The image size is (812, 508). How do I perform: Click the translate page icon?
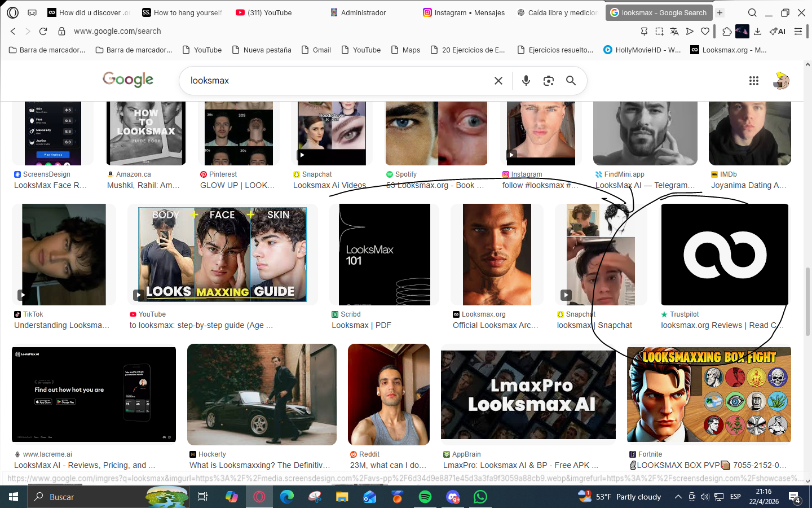pyautogui.click(x=674, y=31)
